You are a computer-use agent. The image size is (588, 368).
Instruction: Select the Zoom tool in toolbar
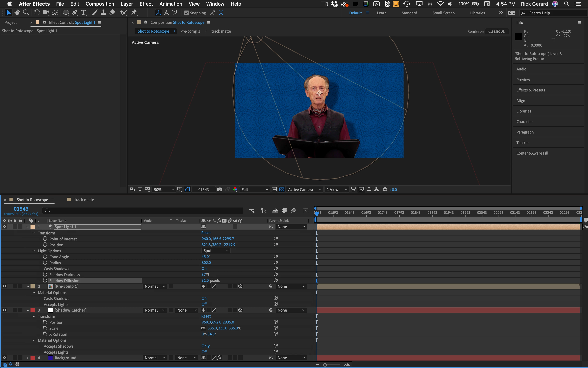point(26,13)
